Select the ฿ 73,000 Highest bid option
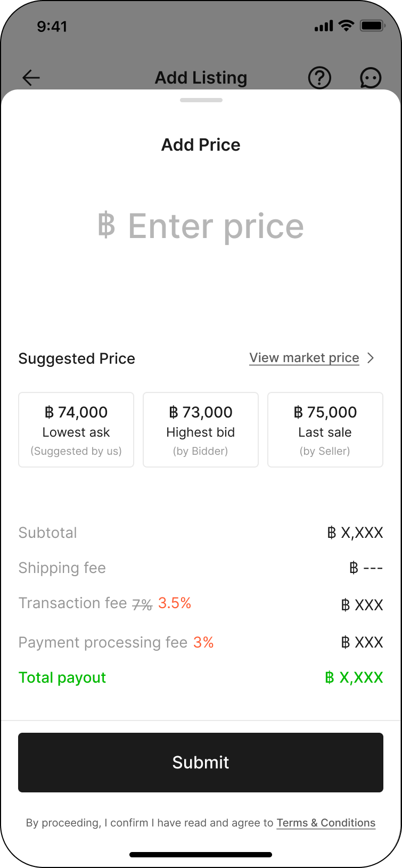 pos(201,430)
